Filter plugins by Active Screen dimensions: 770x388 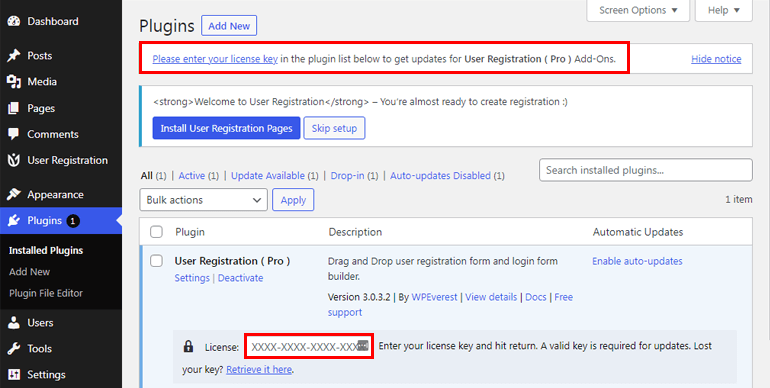coord(192,176)
